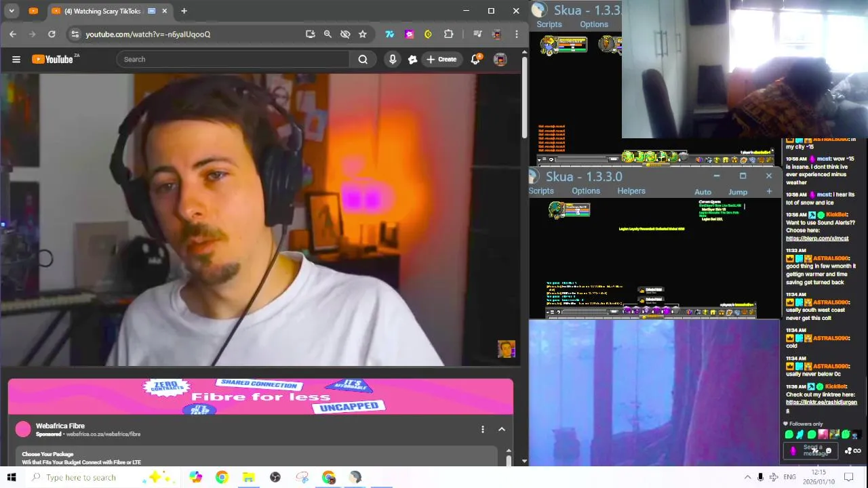This screenshot has height=488, width=868.
Task: Open Scripts menu in back Skua window
Action: (549, 24)
